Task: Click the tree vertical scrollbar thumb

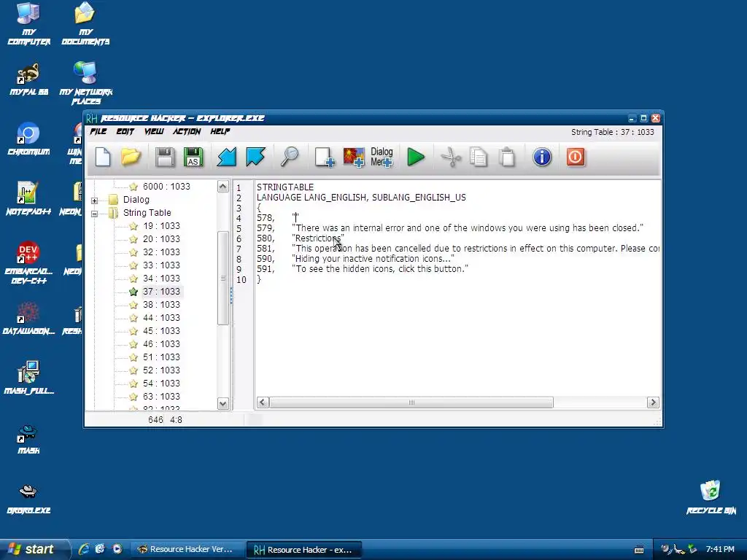Action: (x=223, y=278)
